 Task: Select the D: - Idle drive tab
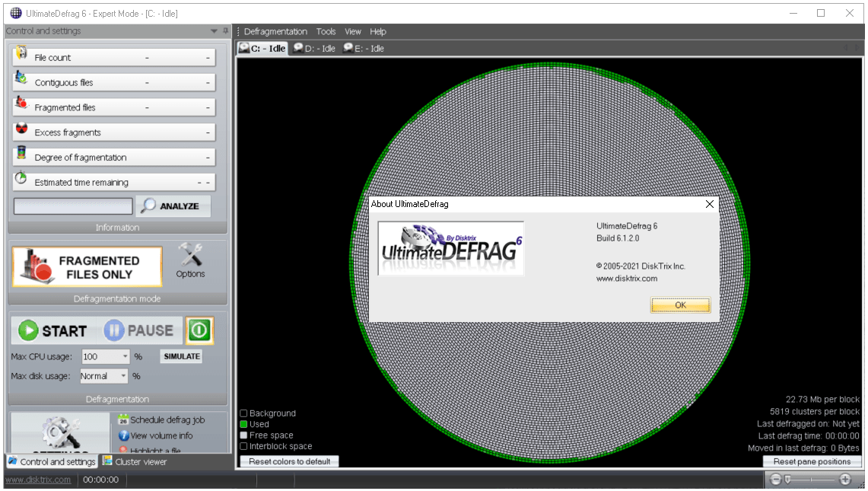click(314, 48)
